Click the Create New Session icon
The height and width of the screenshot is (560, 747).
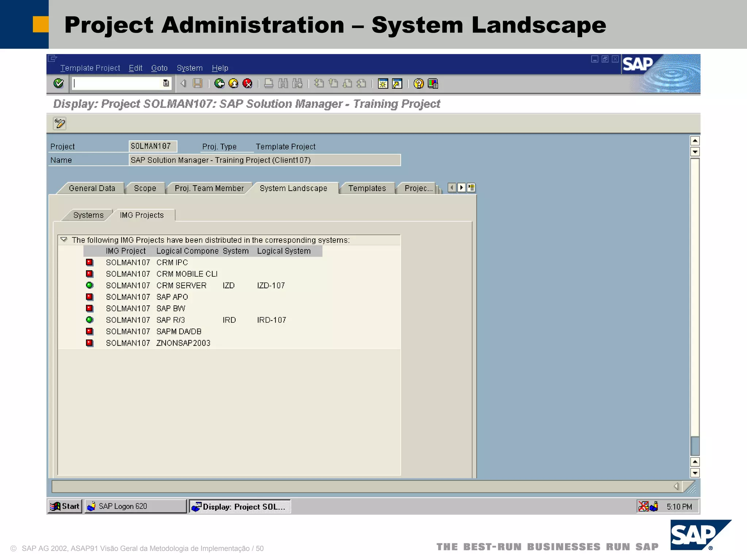(x=383, y=83)
